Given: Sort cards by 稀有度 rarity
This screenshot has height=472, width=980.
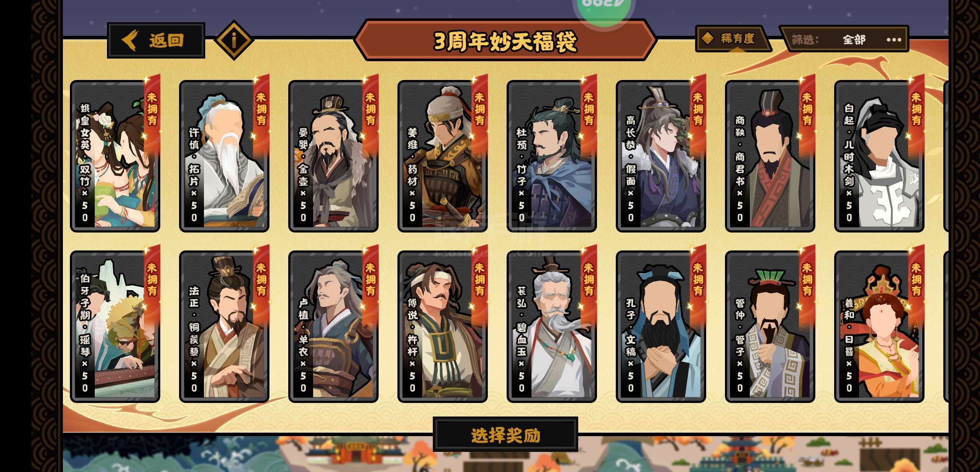Looking at the screenshot, I should tap(733, 39).
